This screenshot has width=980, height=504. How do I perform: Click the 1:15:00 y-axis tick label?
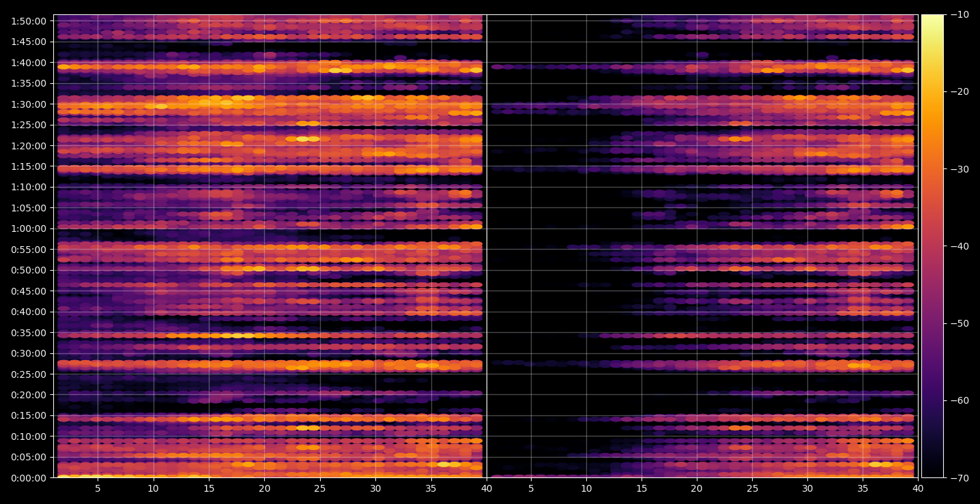click(29, 166)
